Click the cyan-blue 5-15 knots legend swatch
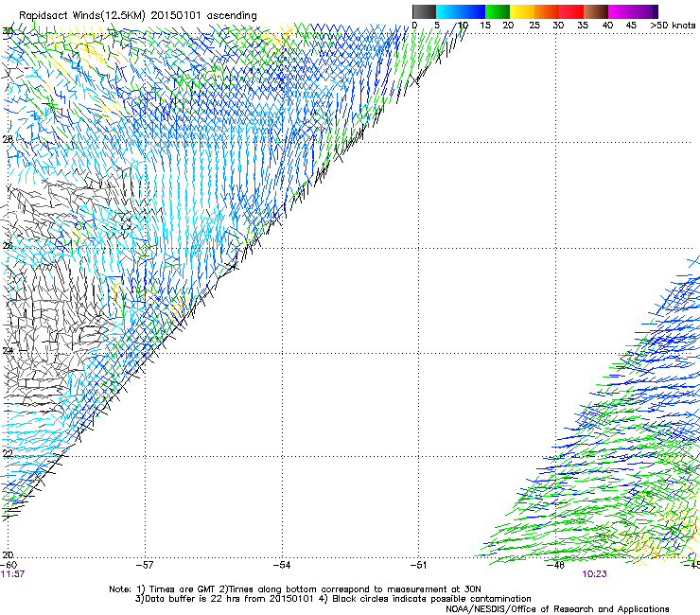 pyautogui.click(x=461, y=11)
